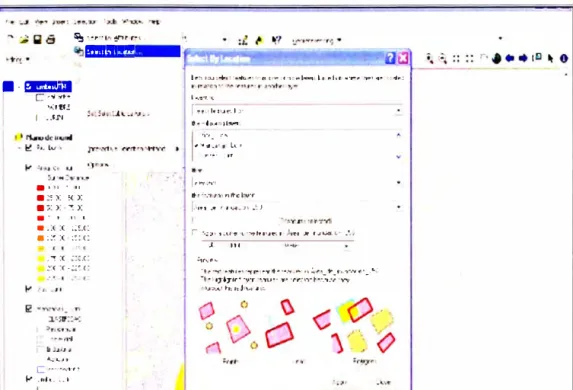Viewport: 573px width, 390px height.
Task: Click the Select By Attributes menu icon
Action: (79, 37)
